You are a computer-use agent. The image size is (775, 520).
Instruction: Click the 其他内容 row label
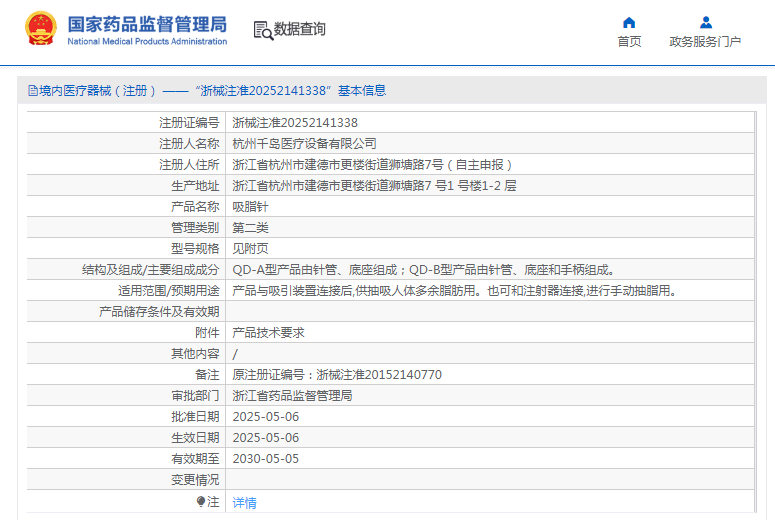click(195, 353)
